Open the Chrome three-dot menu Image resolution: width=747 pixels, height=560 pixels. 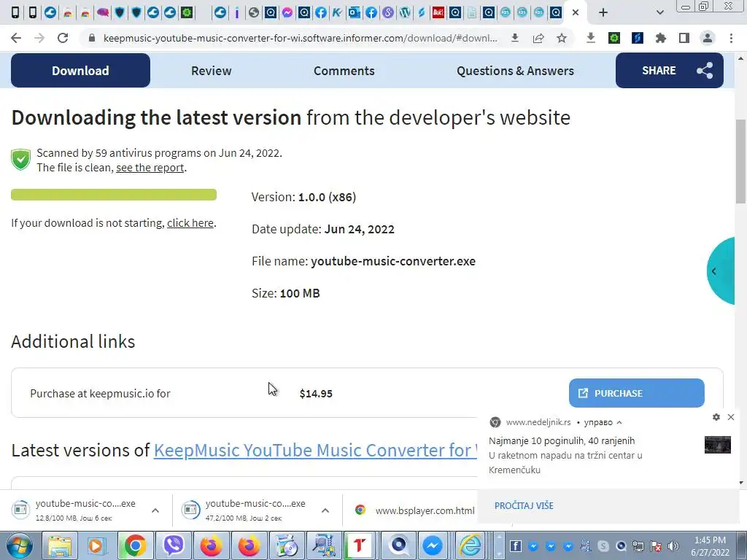pyautogui.click(x=731, y=38)
